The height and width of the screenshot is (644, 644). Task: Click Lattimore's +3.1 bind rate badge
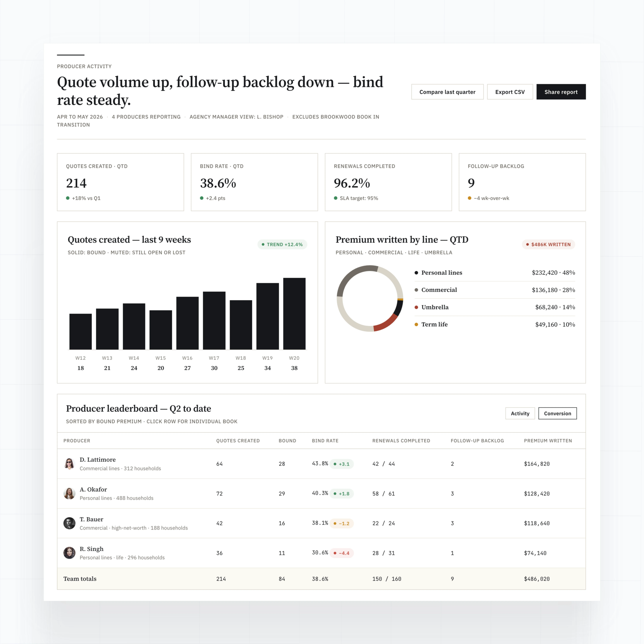coord(342,464)
